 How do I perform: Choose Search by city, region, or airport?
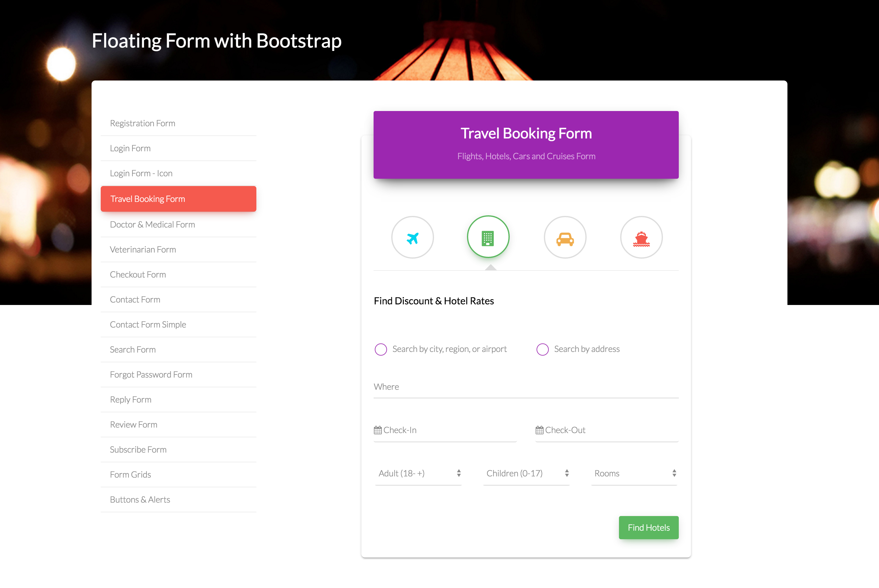[x=381, y=349]
